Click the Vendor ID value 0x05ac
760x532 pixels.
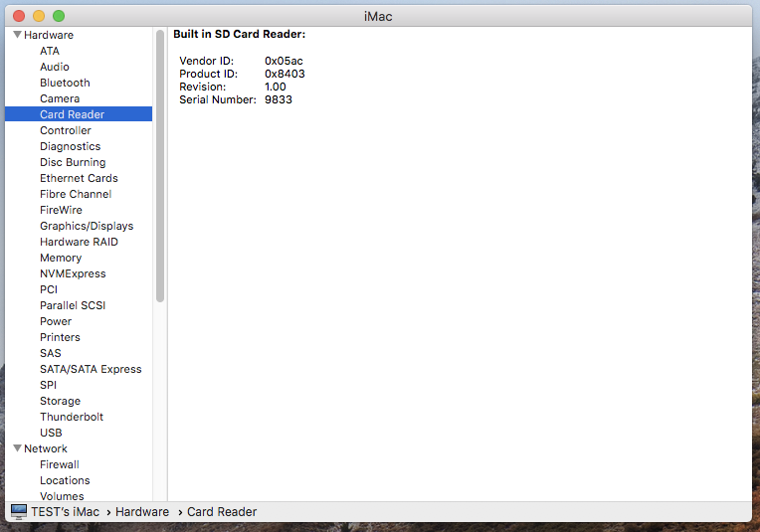(x=284, y=61)
